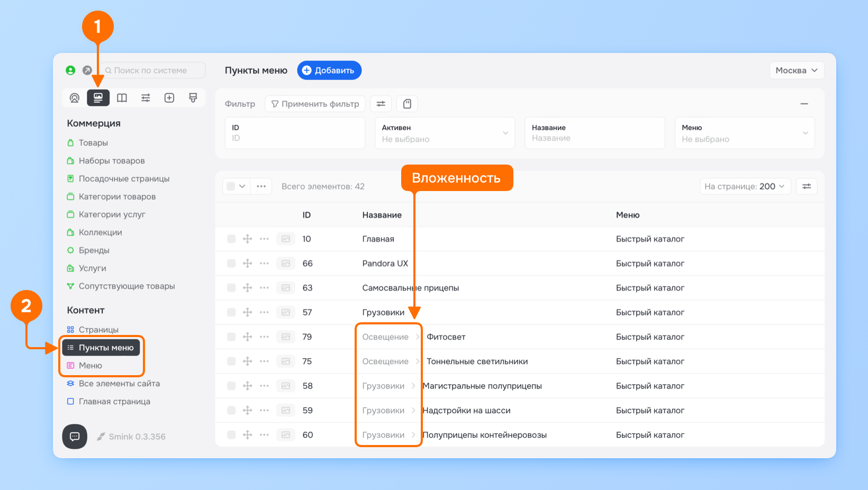Open the chat support icon button
This screenshot has width=868, height=490.
[x=75, y=437]
